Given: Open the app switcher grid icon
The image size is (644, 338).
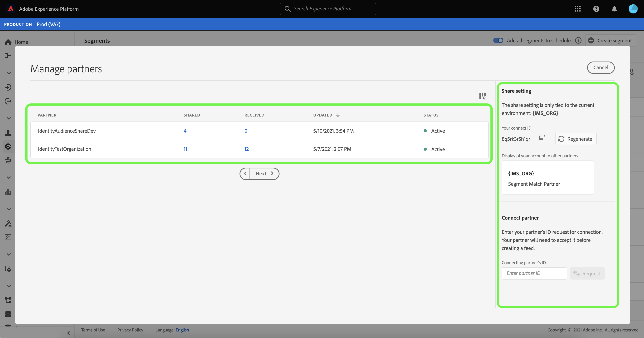Looking at the screenshot, I should (x=577, y=9).
